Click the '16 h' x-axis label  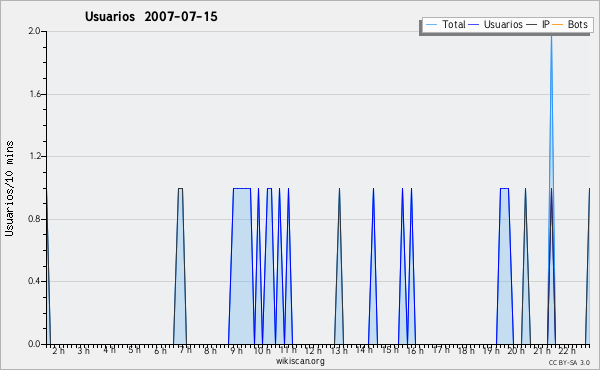[415, 351]
